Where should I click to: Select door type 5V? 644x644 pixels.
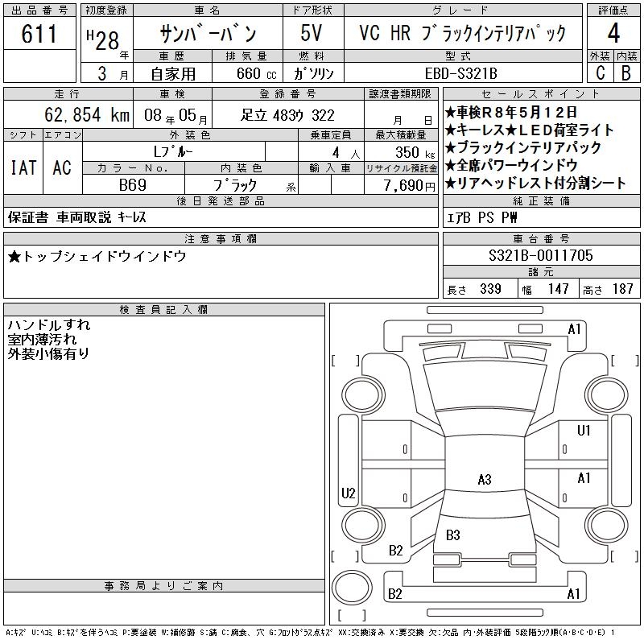(312, 33)
